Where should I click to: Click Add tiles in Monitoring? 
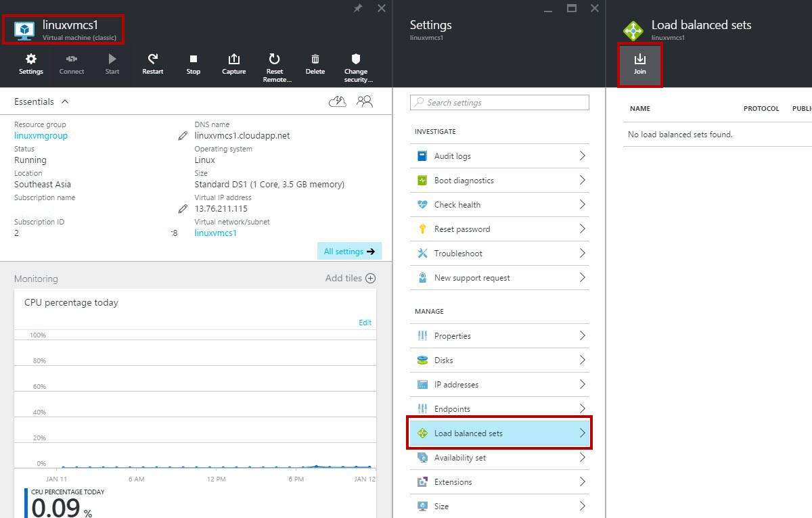point(351,278)
